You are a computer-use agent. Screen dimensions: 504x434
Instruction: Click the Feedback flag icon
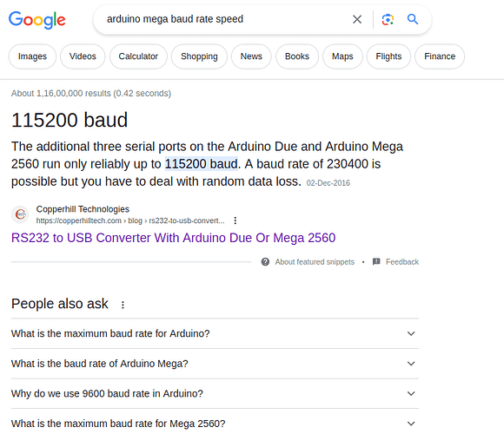coord(376,261)
